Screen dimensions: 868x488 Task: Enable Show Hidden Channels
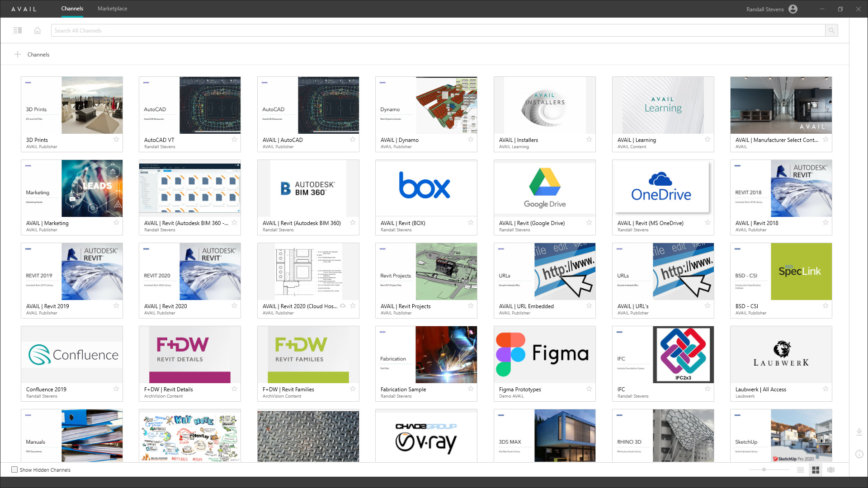click(15, 469)
